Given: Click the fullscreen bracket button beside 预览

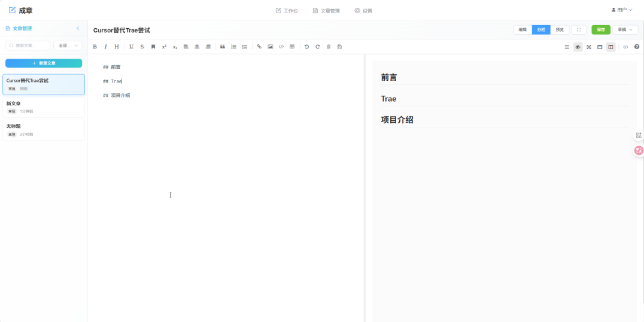Looking at the screenshot, I should 579,29.
